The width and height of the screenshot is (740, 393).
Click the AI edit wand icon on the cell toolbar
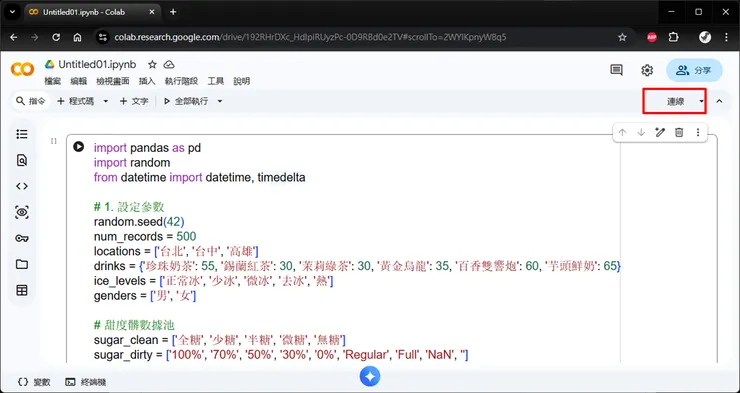(x=660, y=133)
